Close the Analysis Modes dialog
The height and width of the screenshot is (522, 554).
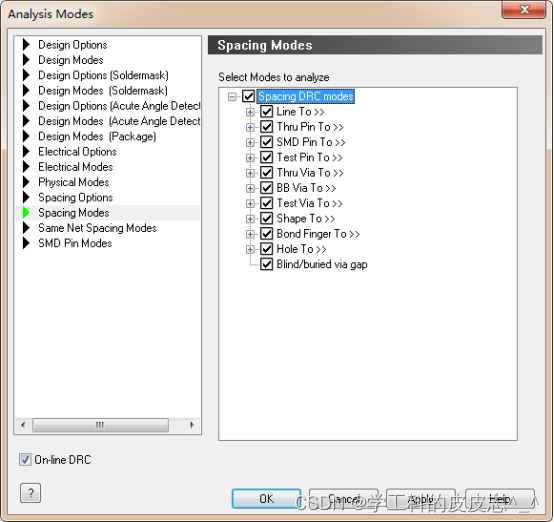coord(524,10)
